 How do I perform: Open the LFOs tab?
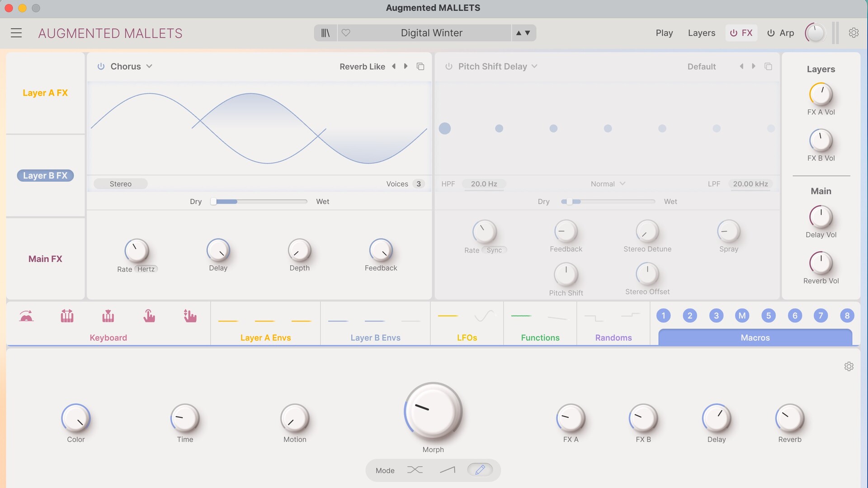[467, 338]
